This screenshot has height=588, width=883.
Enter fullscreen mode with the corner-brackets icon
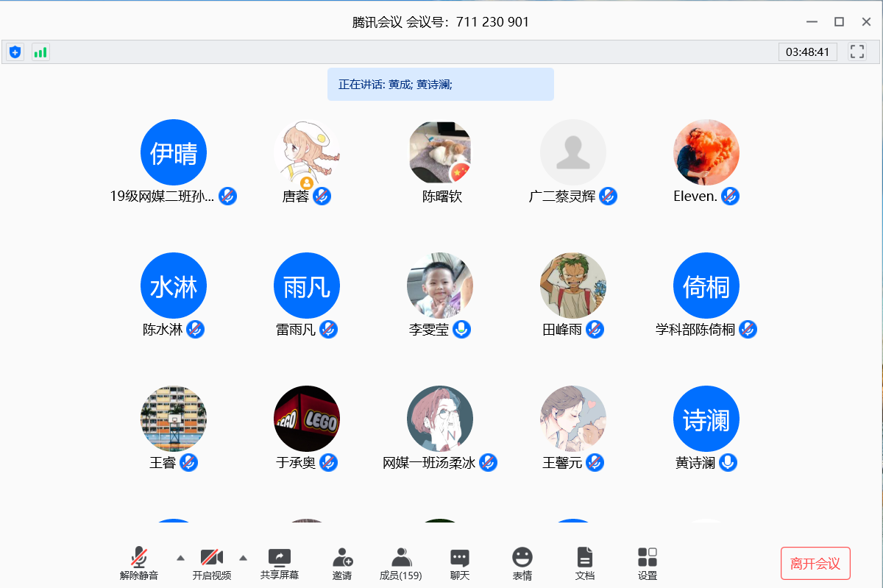click(x=857, y=52)
